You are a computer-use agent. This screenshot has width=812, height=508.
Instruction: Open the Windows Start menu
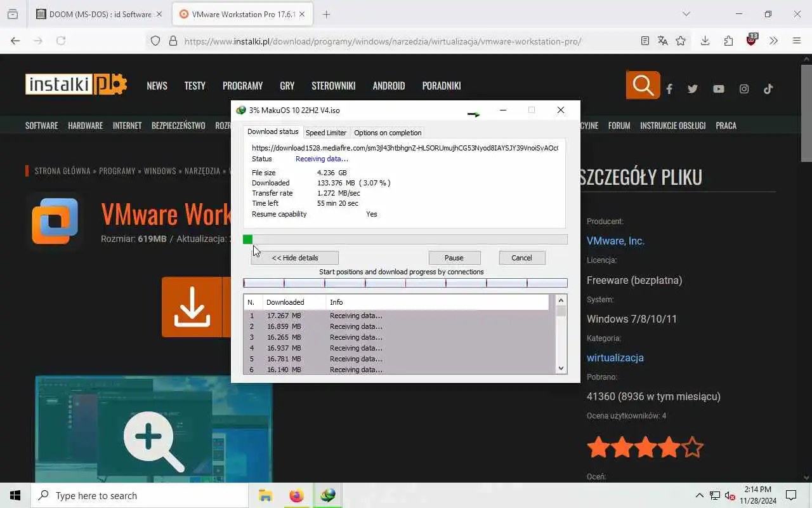coord(15,495)
